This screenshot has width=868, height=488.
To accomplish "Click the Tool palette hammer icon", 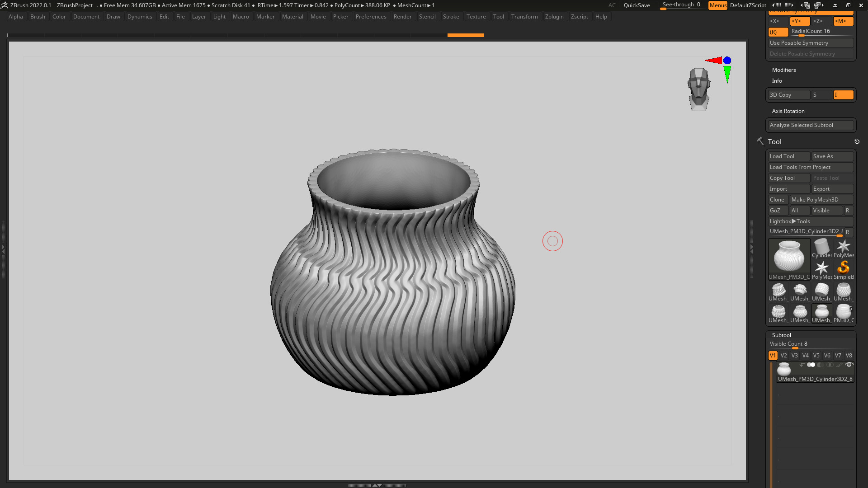I will tap(760, 141).
